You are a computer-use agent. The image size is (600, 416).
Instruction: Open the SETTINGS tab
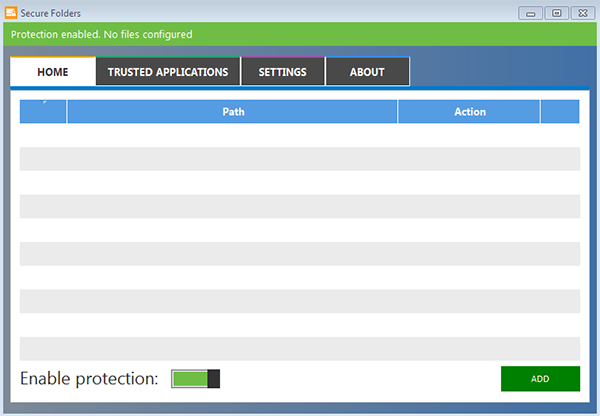click(x=282, y=72)
